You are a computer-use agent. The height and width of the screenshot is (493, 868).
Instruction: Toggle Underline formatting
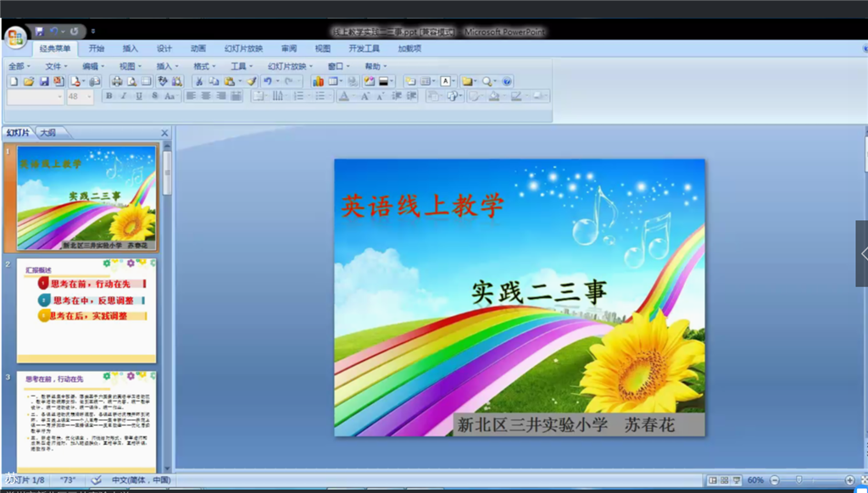[x=139, y=97]
